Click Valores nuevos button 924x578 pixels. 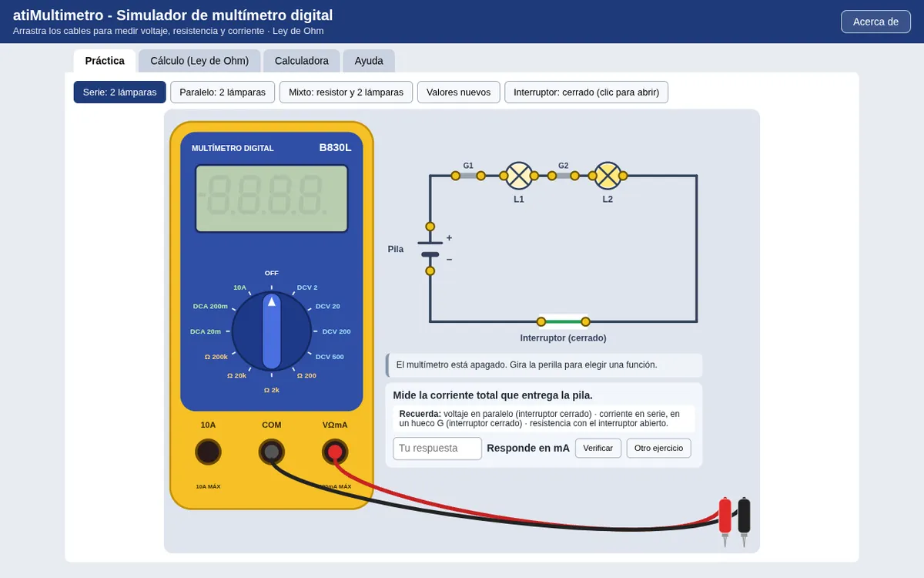coord(459,92)
